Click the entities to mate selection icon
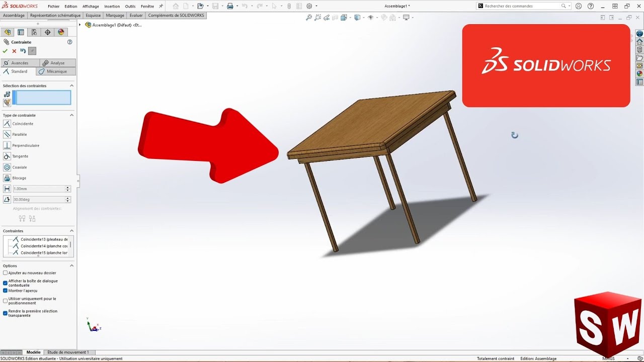This screenshot has width=644, height=362. (x=7, y=94)
